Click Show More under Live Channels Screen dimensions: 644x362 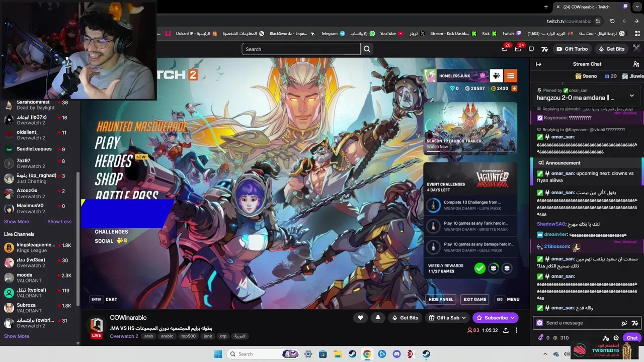pos(17,336)
